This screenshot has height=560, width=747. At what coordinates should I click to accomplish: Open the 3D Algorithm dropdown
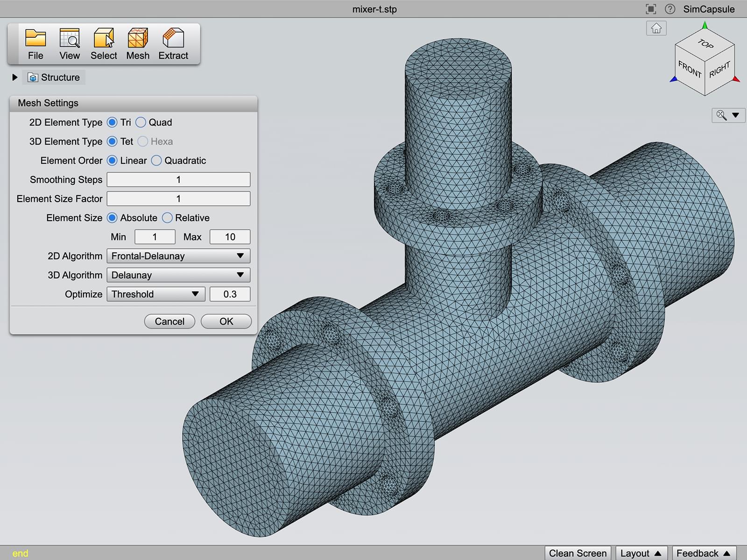tap(178, 275)
